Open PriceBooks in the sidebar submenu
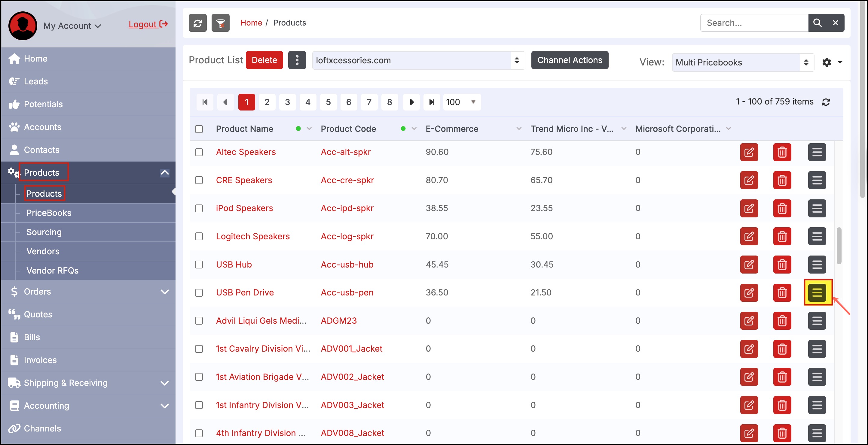The image size is (868, 445). 49,213
